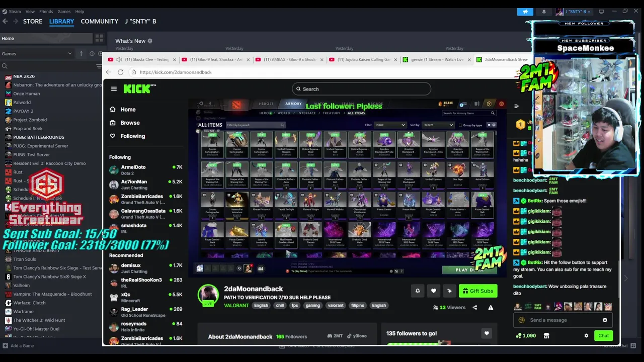The width and height of the screenshot is (644, 362).
Task: Go to Steam STORE section
Action: point(33,21)
